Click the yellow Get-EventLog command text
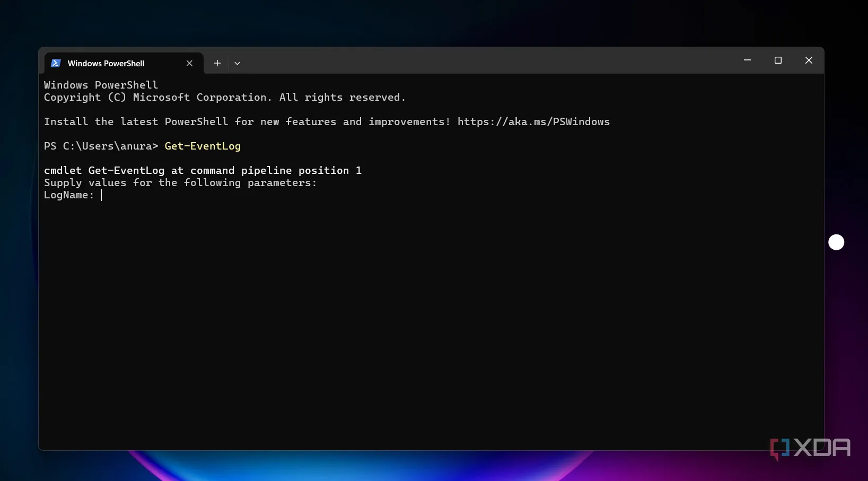This screenshot has width=868, height=481. click(203, 146)
